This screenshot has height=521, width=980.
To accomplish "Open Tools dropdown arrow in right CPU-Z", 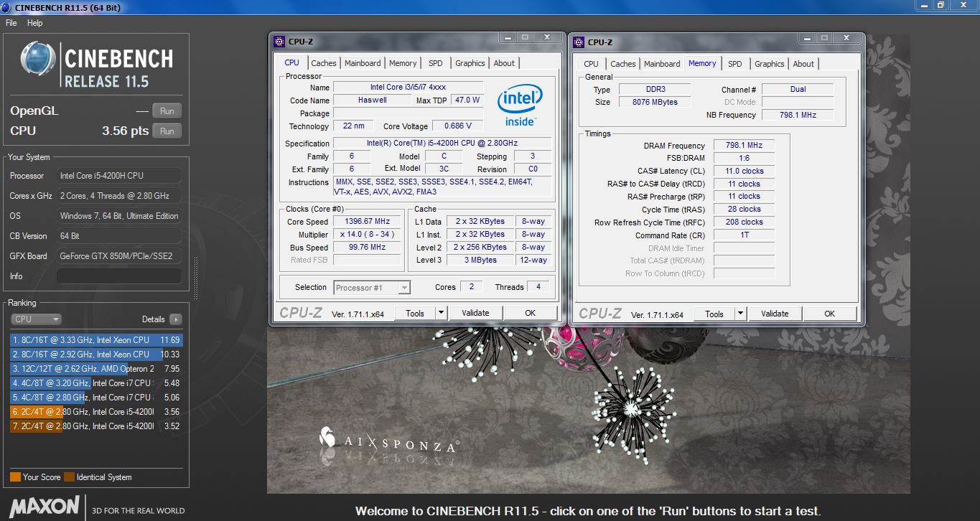I will 740,314.
